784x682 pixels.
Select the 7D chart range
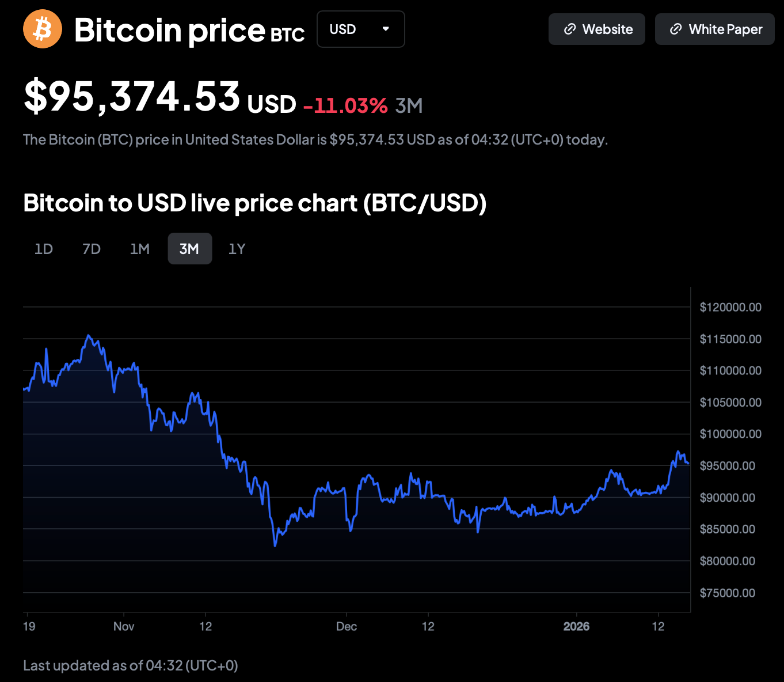click(92, 249)
